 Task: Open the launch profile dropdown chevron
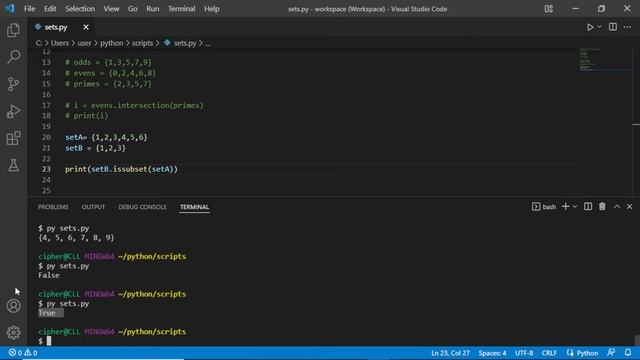click(x=575, y=207)
